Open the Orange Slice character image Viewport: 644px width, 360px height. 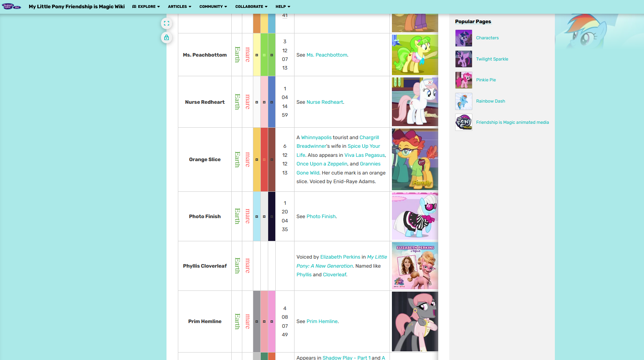[x=415, y=160]
